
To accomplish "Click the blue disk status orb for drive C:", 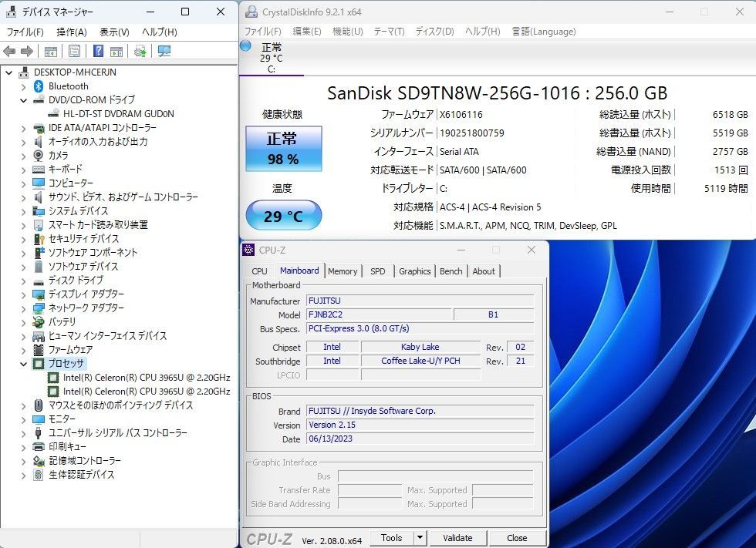I will tap(245, 45).
